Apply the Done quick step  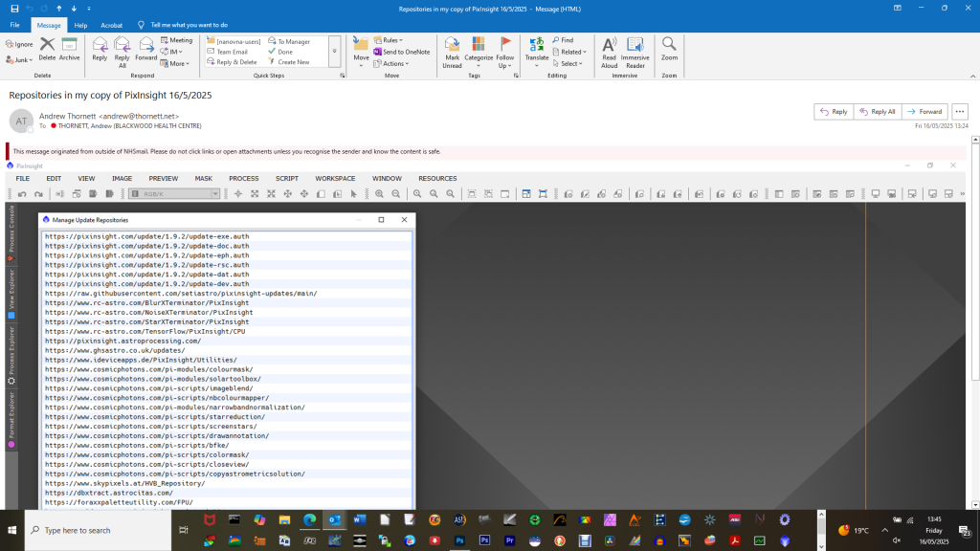coord(280,52)
